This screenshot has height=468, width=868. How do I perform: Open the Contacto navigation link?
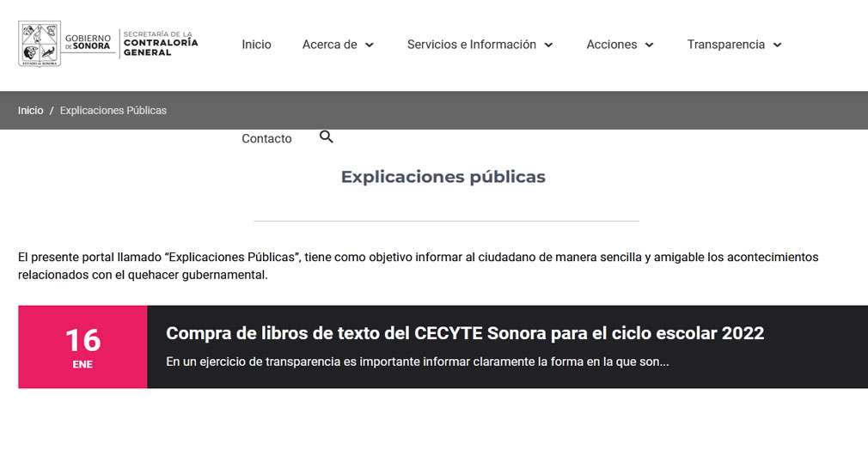tap(266, 138)
